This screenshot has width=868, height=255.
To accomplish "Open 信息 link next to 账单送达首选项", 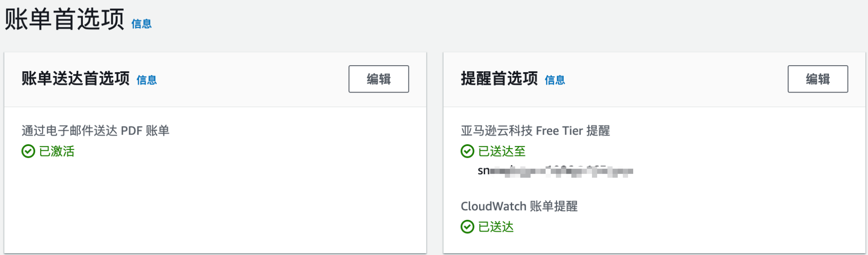I will (147, 80).
